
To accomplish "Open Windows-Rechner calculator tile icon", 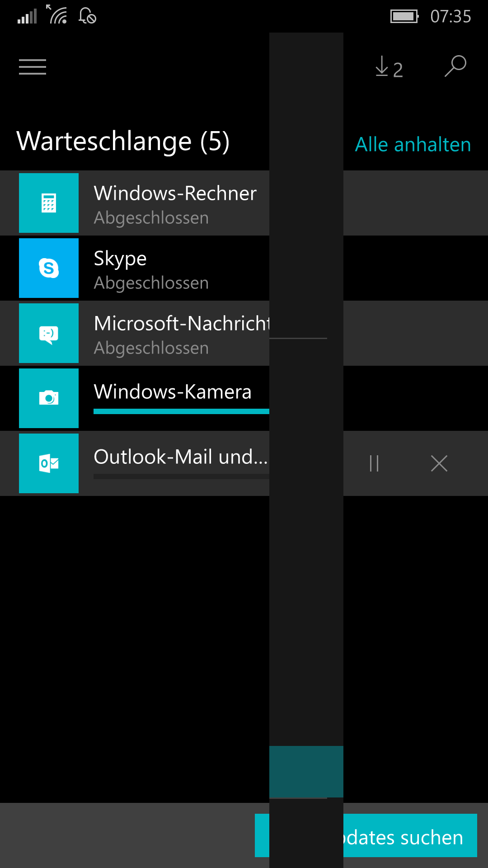I will [x=49, y=203].
